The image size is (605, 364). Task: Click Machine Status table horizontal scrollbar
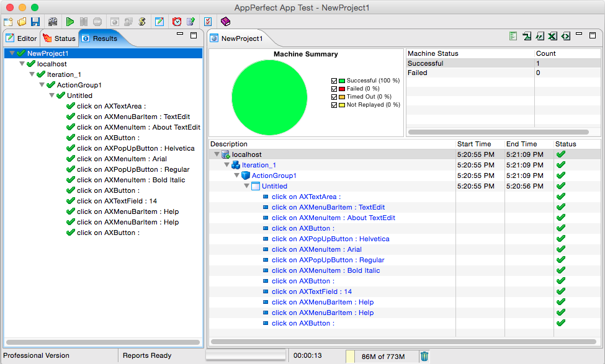coord(498,132)
